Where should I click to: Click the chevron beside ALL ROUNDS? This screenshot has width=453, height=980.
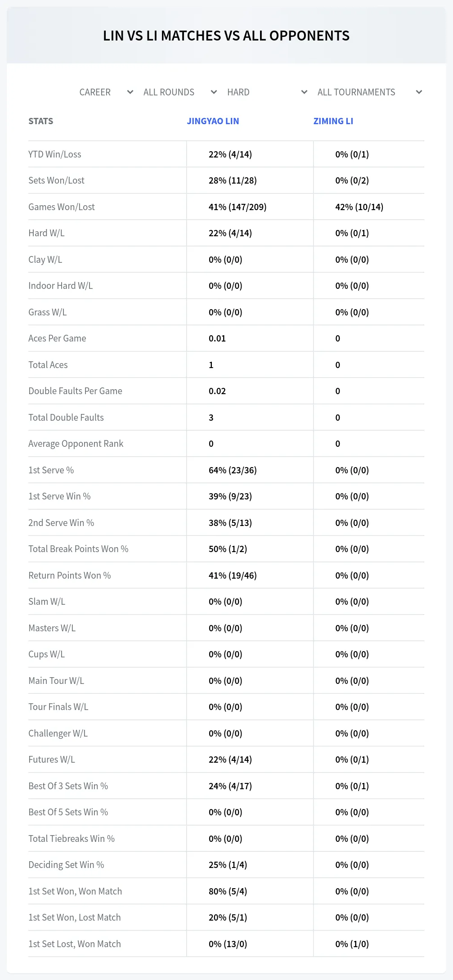tap(214, 92)
